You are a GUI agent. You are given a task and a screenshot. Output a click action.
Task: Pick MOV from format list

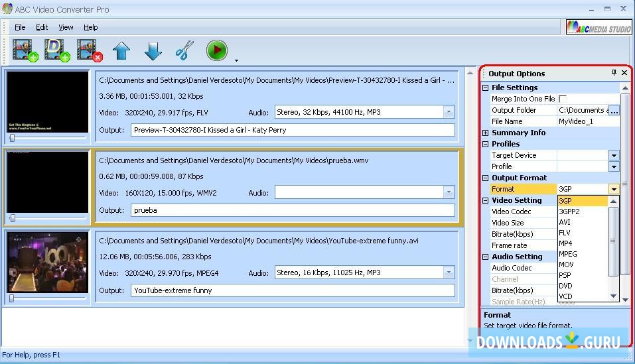coord(583,264)
